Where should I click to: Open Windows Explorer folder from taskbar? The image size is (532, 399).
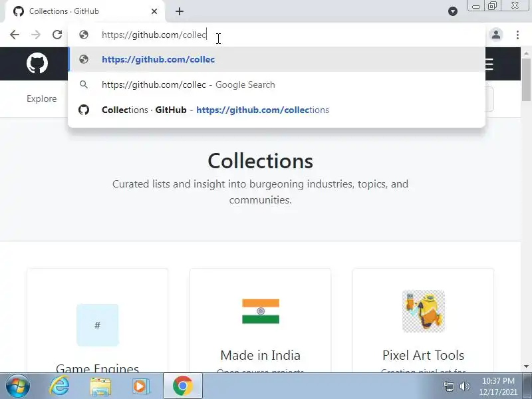click(100, 386)
